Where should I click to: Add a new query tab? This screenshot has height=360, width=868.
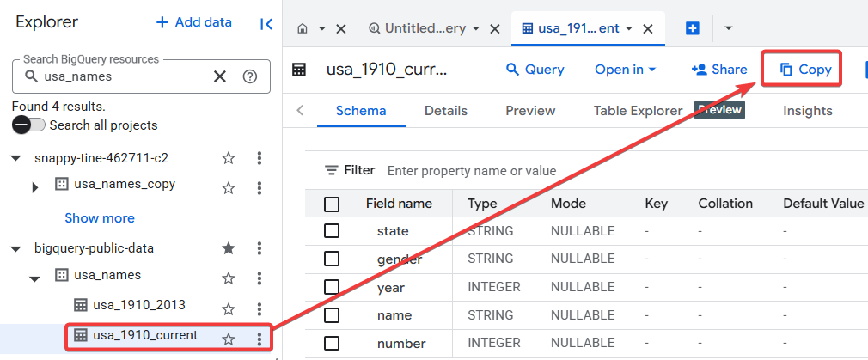tap(693, 28)
